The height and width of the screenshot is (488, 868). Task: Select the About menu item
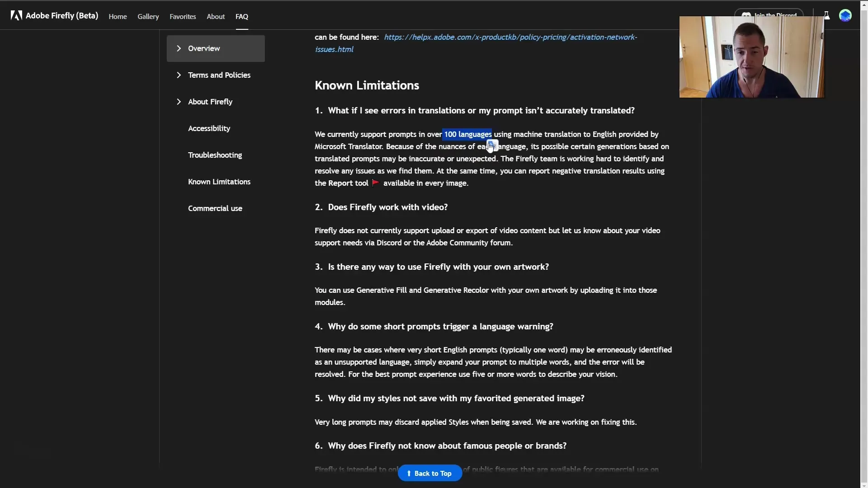tap(215, 16)
